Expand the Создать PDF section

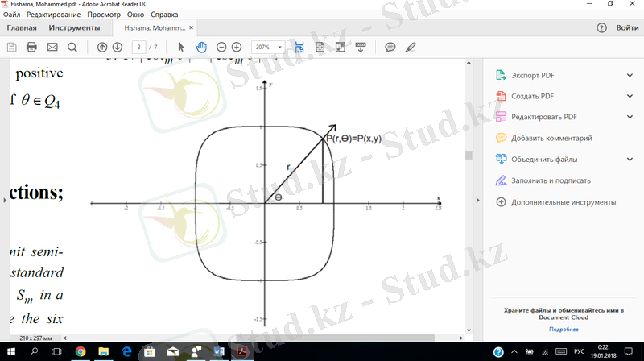pos(630,96)
